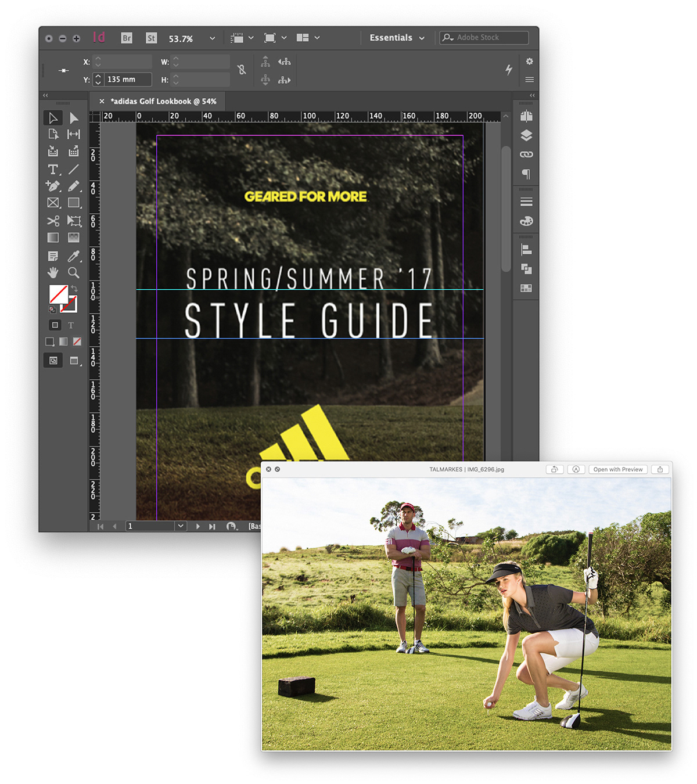This screenshot has width=697, height=784.
Task: Open the Paragraph Styles panel
Action: (x=526, y=174)
